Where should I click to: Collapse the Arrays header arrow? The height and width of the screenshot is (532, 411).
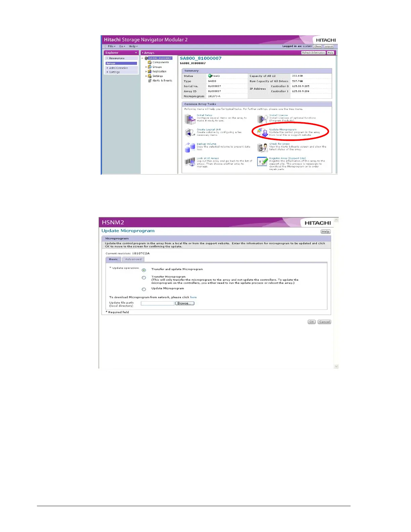coord(143,53)
